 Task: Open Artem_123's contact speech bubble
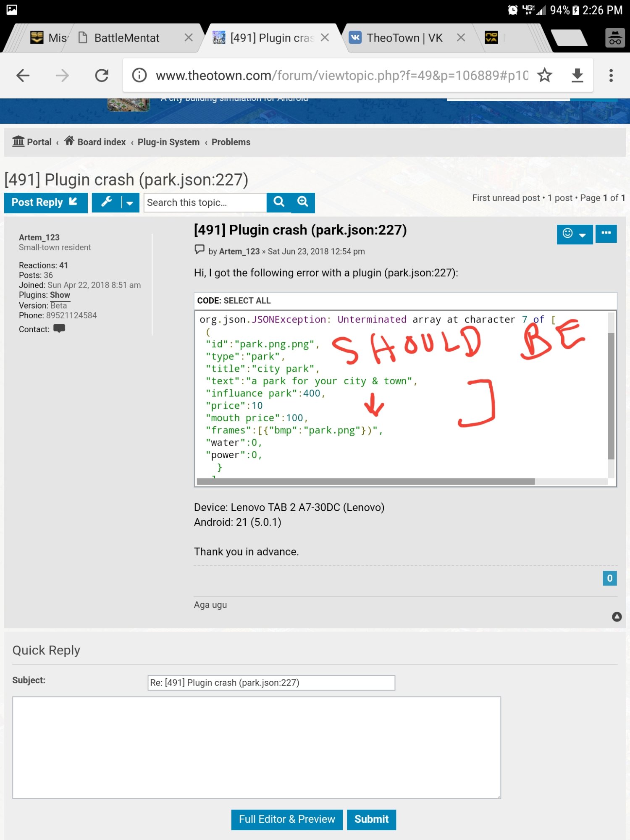click(59, 328)
